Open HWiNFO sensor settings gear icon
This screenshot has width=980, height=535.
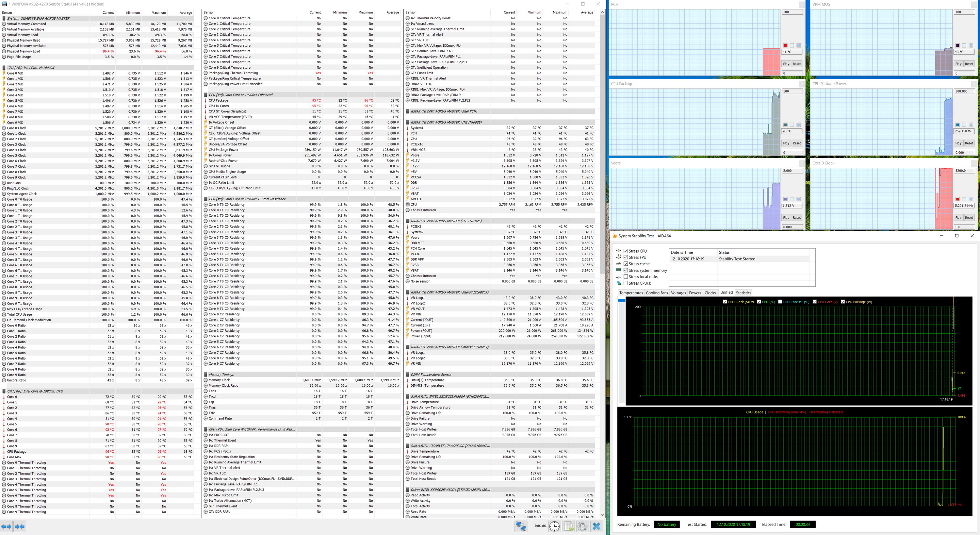click(x=582, y=526)
